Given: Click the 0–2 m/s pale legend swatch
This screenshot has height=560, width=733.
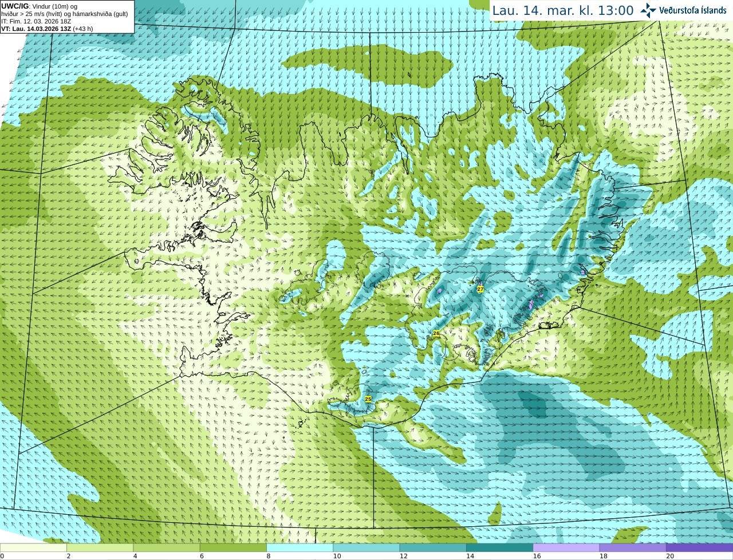Looking at the screenshot, I should tap(33, 547).
